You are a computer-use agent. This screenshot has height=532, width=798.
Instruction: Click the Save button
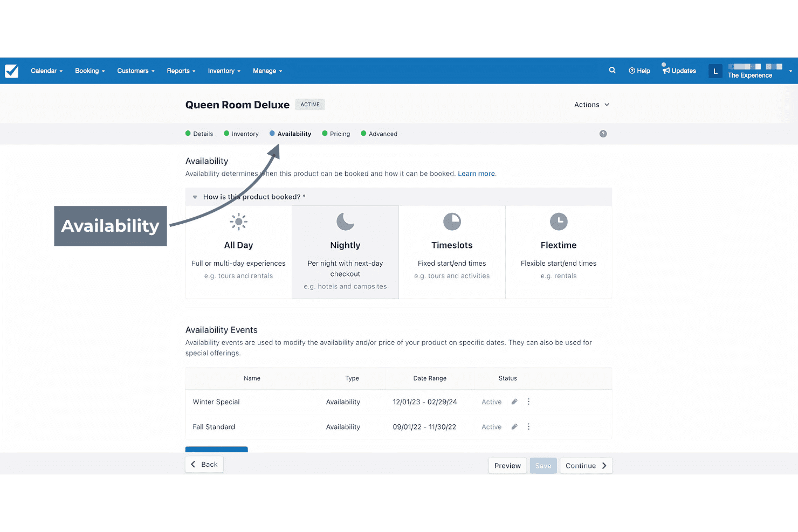pos(543,466)
